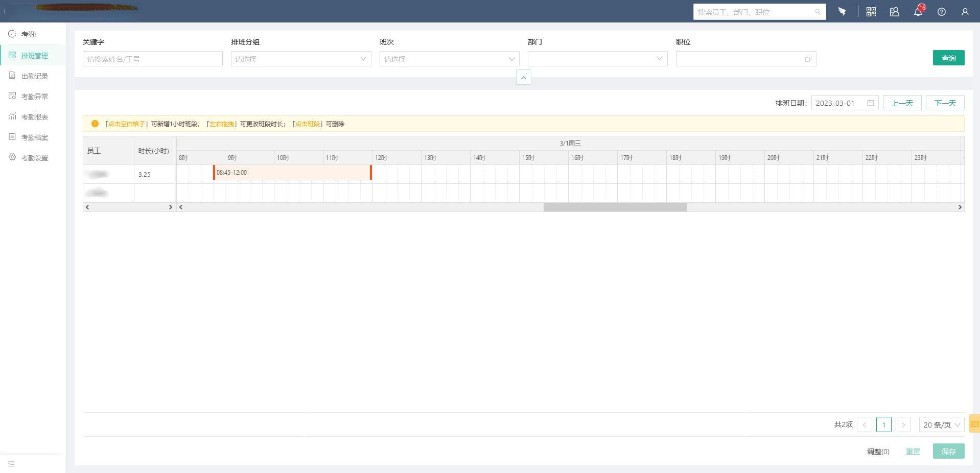Open the 排班日期 date picker field
Viewport: 980px width, 473px height.
point(845,103)
